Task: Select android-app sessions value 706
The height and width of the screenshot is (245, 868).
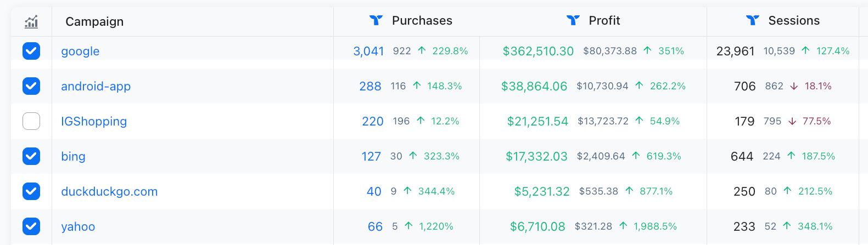Action: click(745, 86)
